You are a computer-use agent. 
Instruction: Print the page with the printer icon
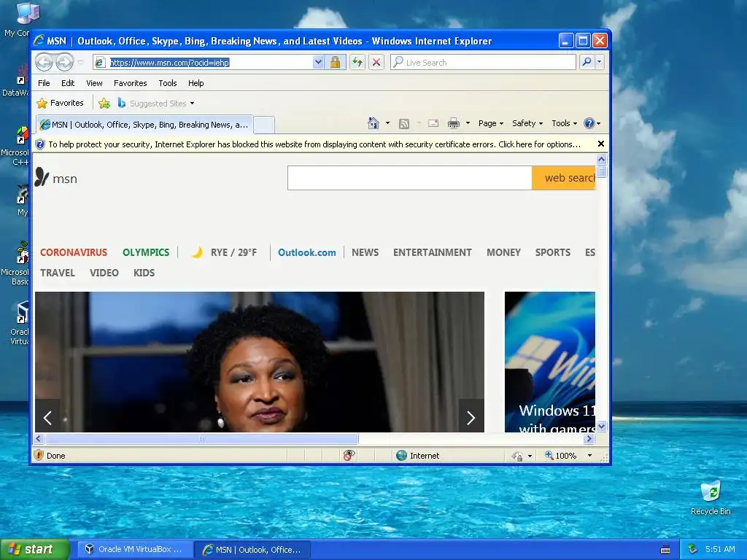454,123
